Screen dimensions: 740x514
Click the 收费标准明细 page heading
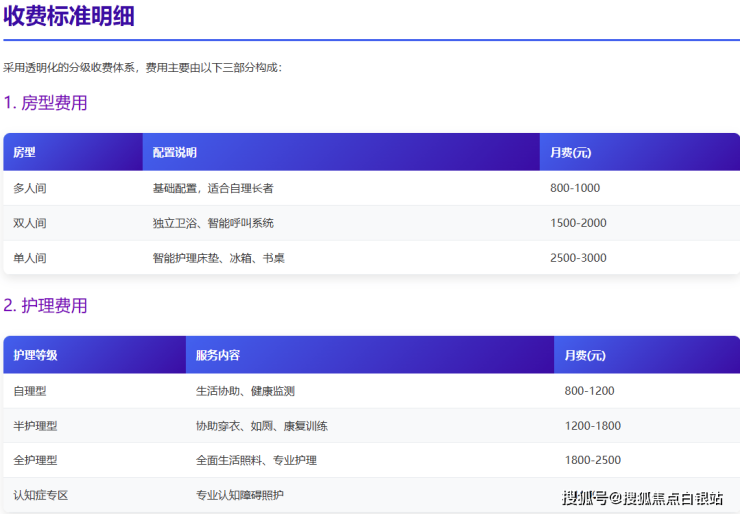(69, 17)
